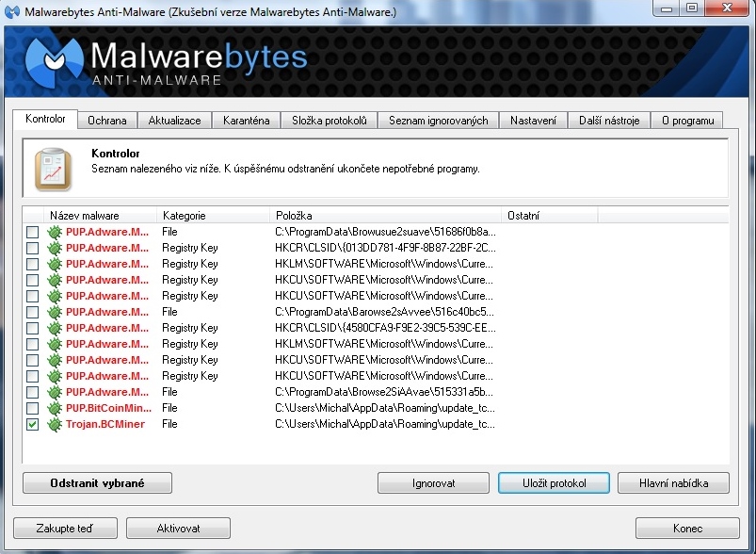Sort by the Položka column header
Screen dimensions: 756x554
pos(386,216)
